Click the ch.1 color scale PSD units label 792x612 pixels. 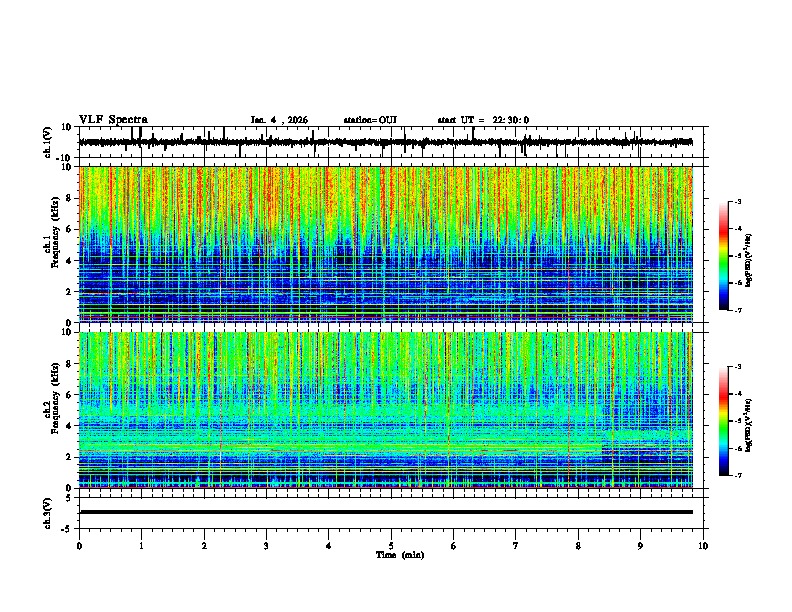(749, 261)
